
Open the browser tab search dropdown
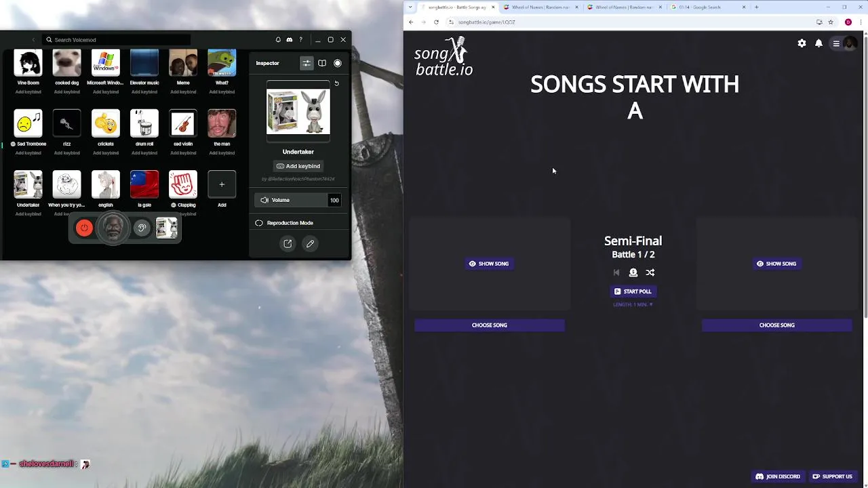click(x=410, y=7)
